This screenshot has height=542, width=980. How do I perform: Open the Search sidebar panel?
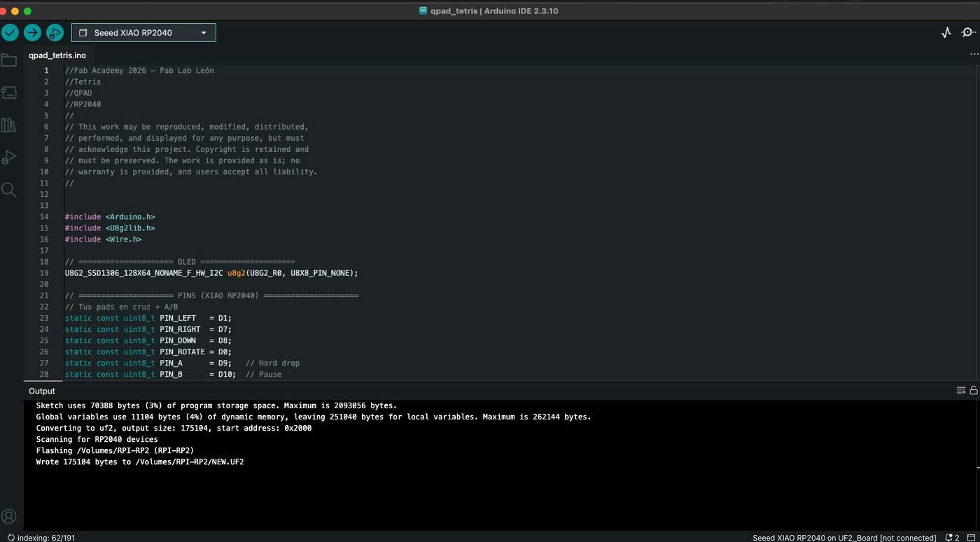[x=9, y=189]
